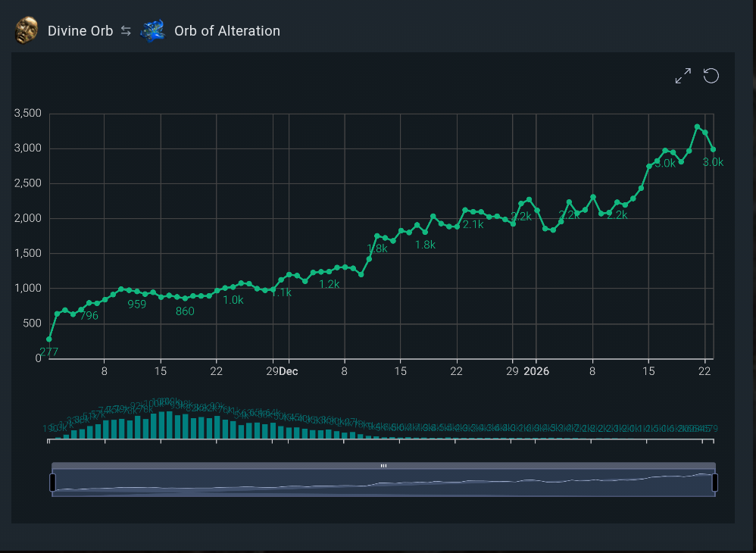756x553 pixels.
Task: Click the peak data point on the line
Action: [697, 127]
